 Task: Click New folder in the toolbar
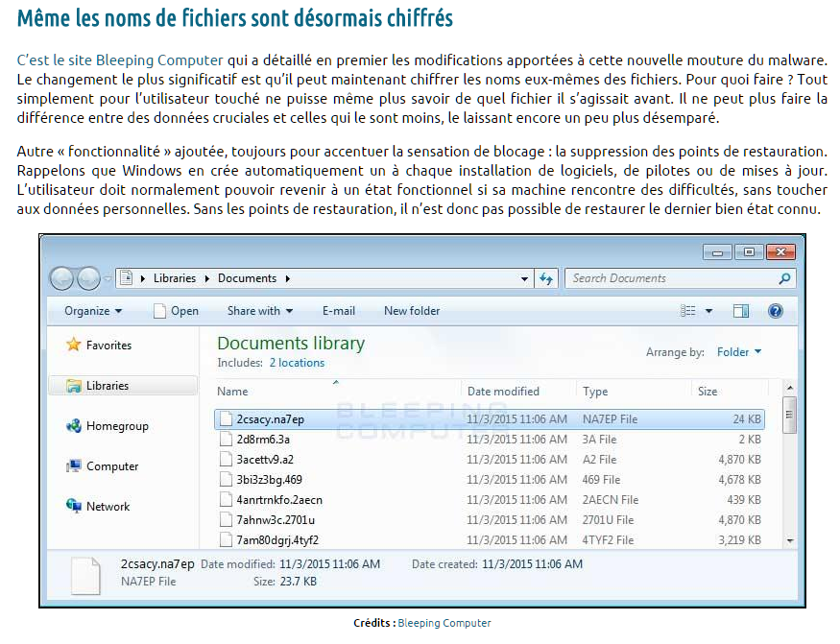[x=412, y=311]
